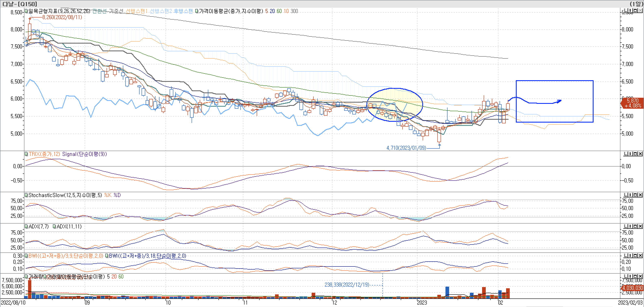
Task: Click the L icon on ADX panel
Action: click(x=626, y=226)
